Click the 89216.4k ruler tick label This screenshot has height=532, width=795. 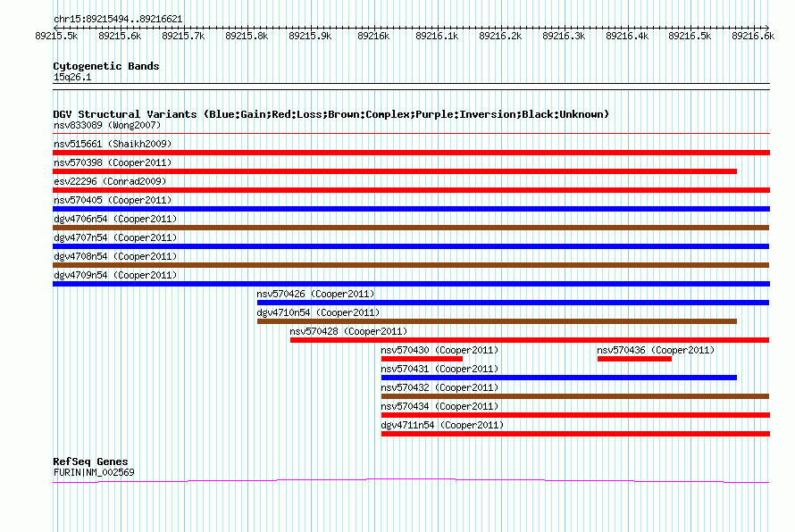click(x=627, y=37)
